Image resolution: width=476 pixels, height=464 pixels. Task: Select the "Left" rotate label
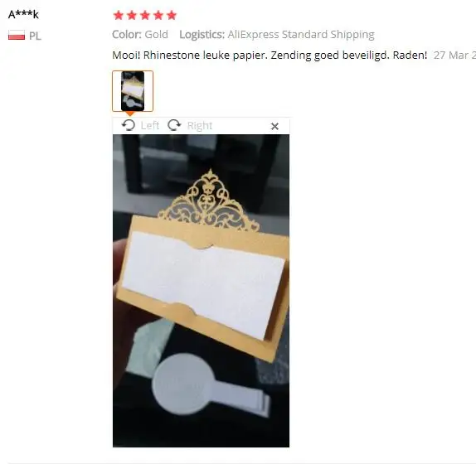click(x=150, y=125)
